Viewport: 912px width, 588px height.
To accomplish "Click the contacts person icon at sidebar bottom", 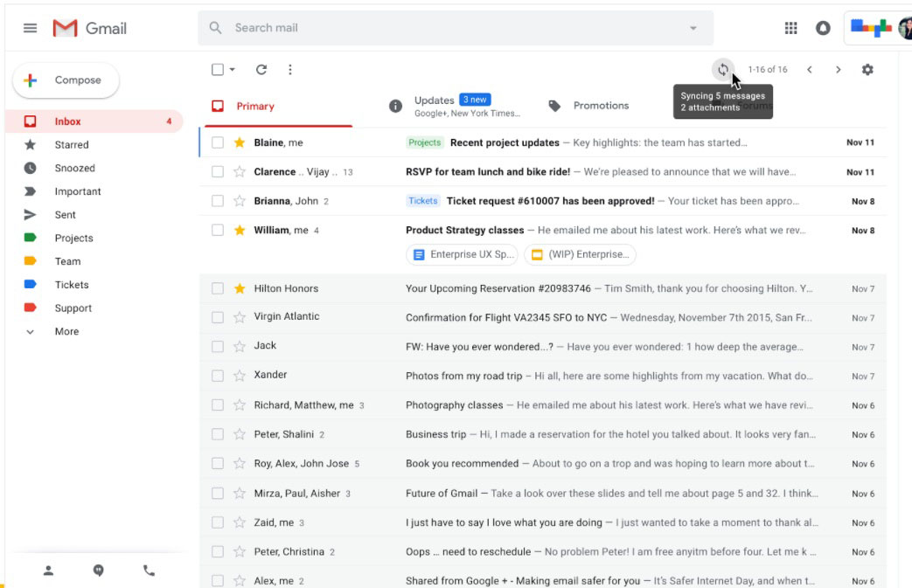I will coord(48,571).
